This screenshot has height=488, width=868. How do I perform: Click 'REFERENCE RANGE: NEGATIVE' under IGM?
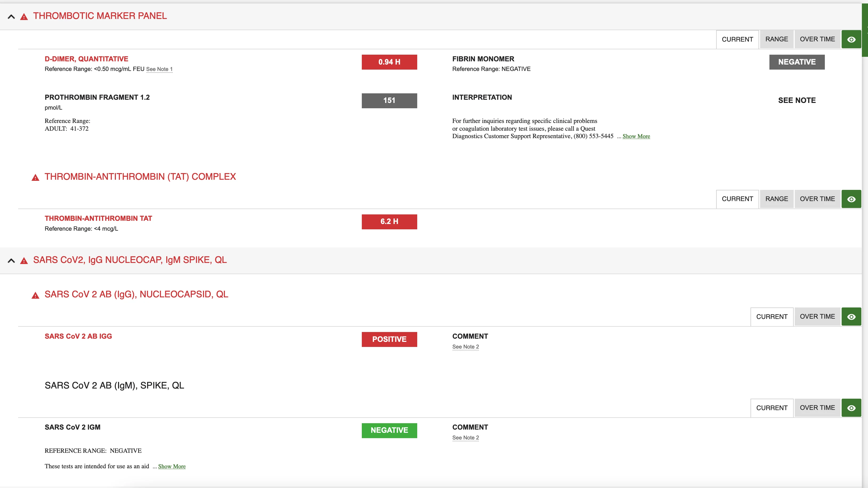(x=93, y=451)
